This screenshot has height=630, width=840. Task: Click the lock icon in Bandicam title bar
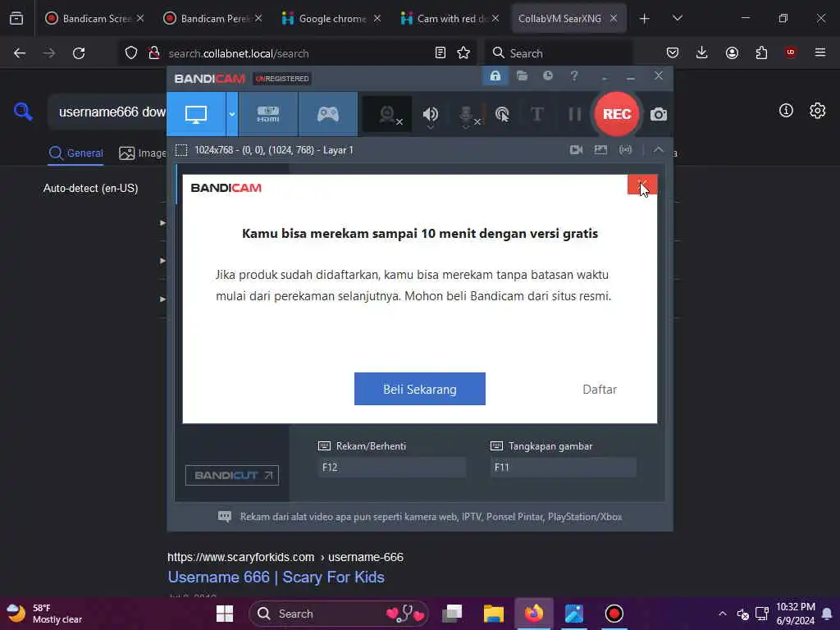(x=495, y=76)
